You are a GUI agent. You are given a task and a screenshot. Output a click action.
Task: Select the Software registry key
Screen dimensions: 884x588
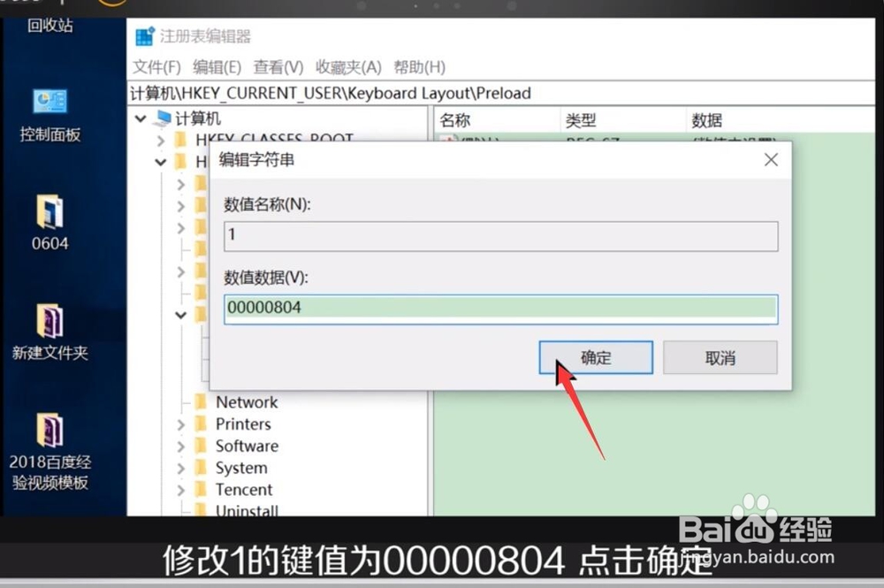[247, 447]
